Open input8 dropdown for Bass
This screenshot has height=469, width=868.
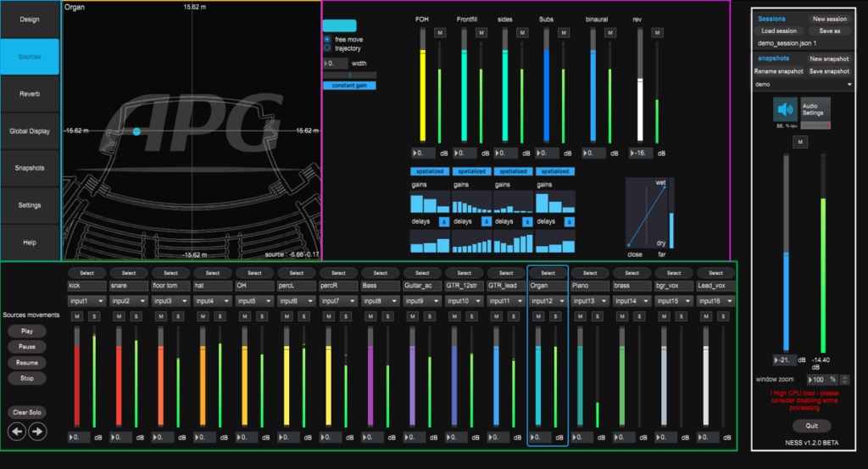tap(381, 301)
